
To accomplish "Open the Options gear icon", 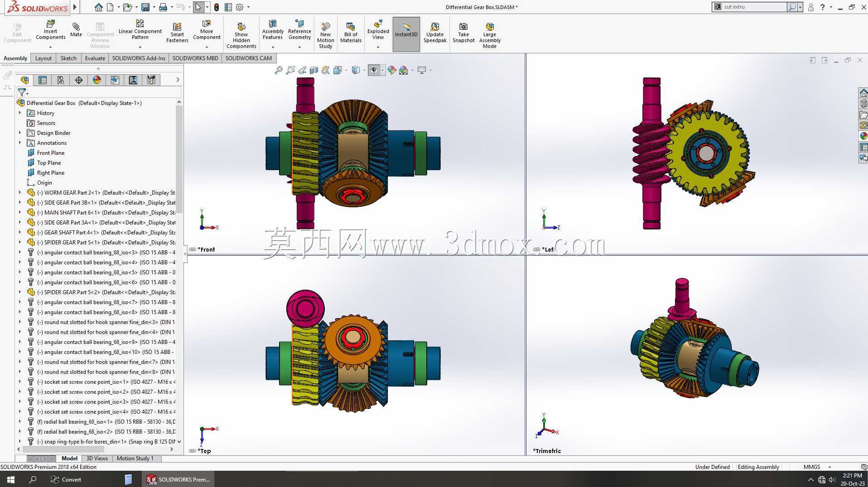I will (240, 7).
